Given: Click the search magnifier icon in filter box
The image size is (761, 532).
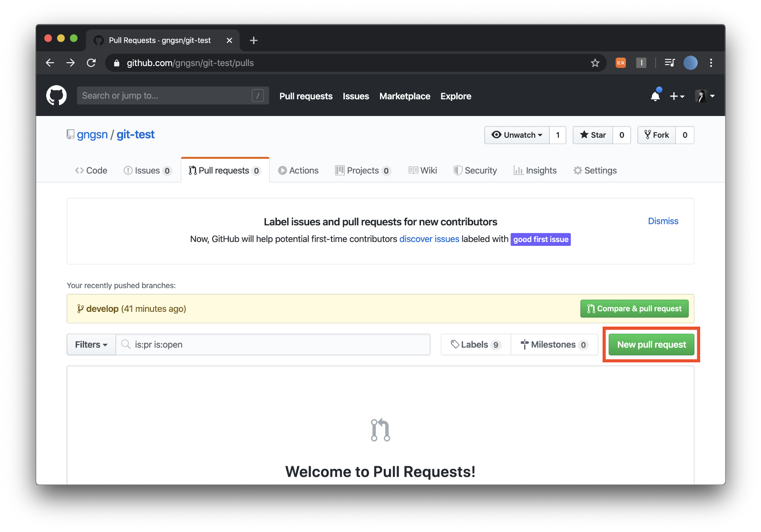Looking at the screenshot, I should (126, 344).
